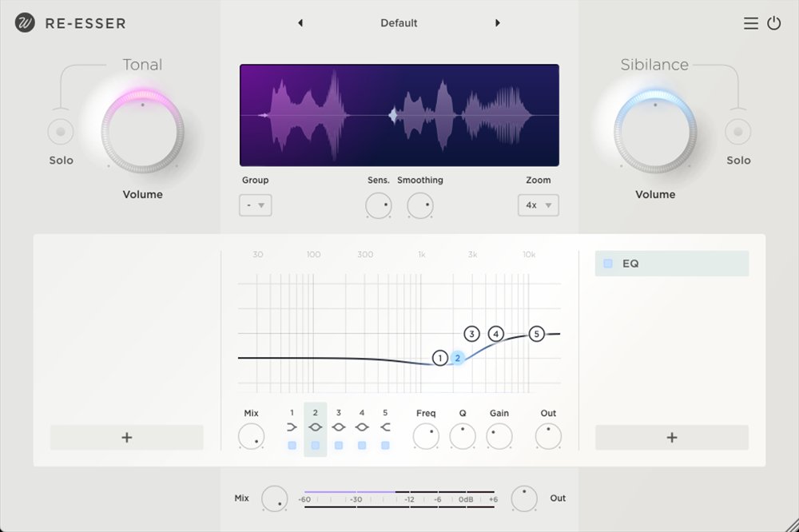Image resolution: width=799 pixels, height=532 pixels.
Task: Click the global Mix knob at the bottom
Action: point(275,498)
